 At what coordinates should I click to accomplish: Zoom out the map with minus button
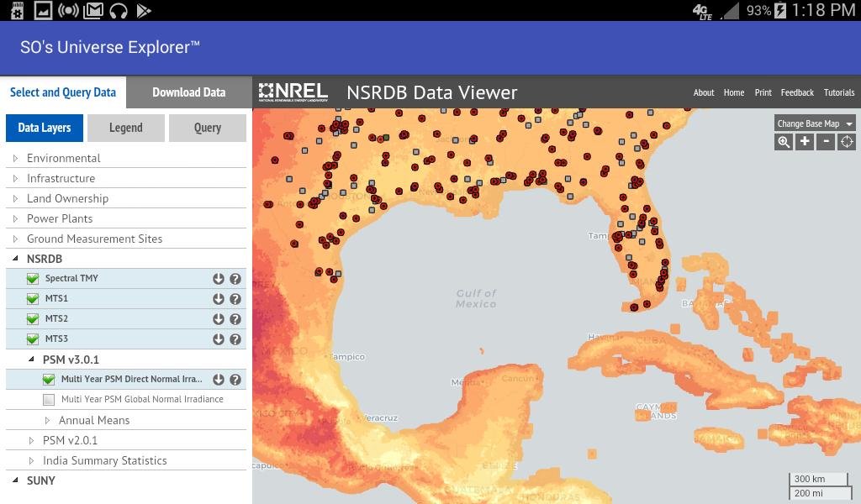(x=826, y=142)
